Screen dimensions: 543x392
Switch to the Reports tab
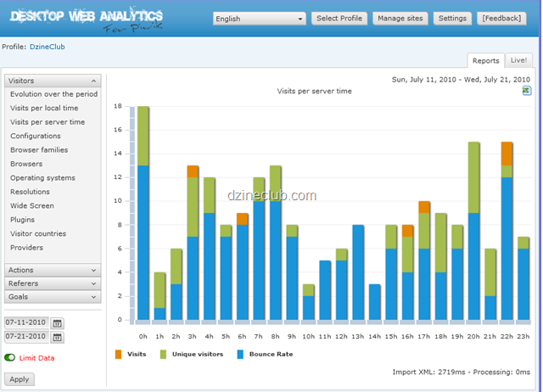[485, 60]
